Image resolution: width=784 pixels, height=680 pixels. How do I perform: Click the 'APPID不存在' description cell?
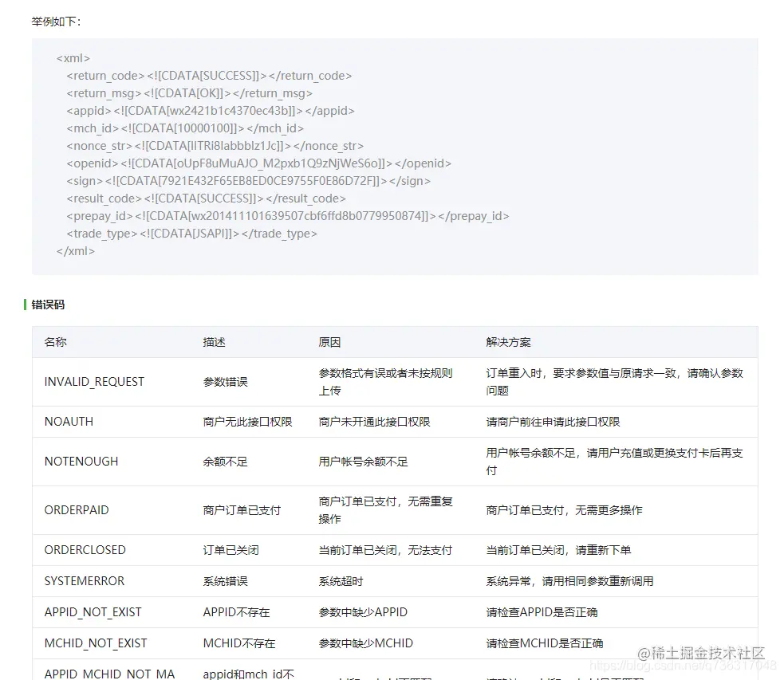236,612
